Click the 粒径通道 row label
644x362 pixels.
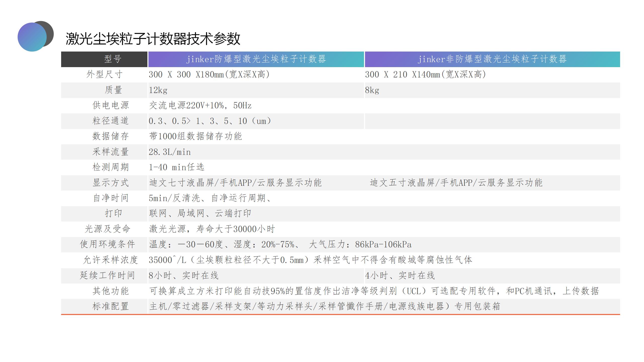(111, 121)
